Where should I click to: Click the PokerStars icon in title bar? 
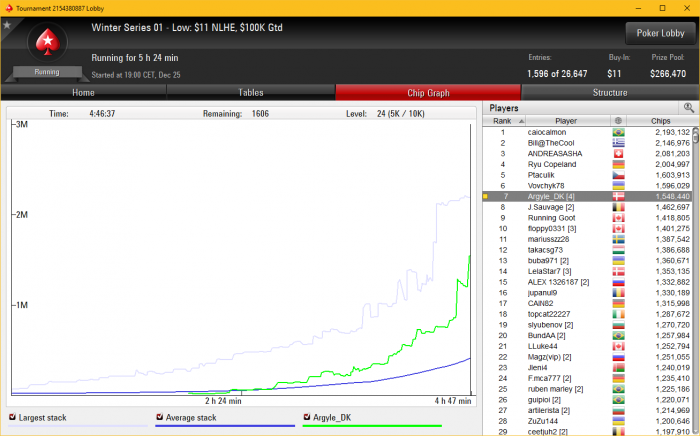pyautogui.click(x=8, y=8)
